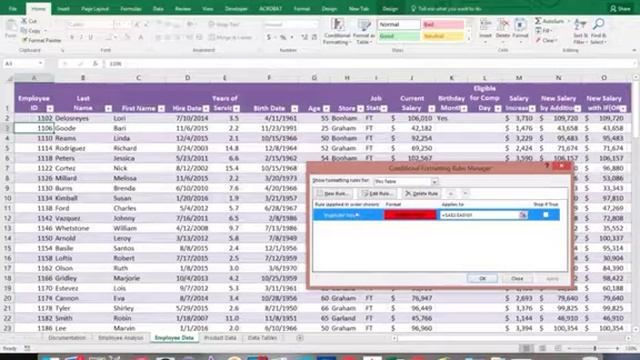
Task: Click range selector icon in Applies to
Action: point(523,215)
